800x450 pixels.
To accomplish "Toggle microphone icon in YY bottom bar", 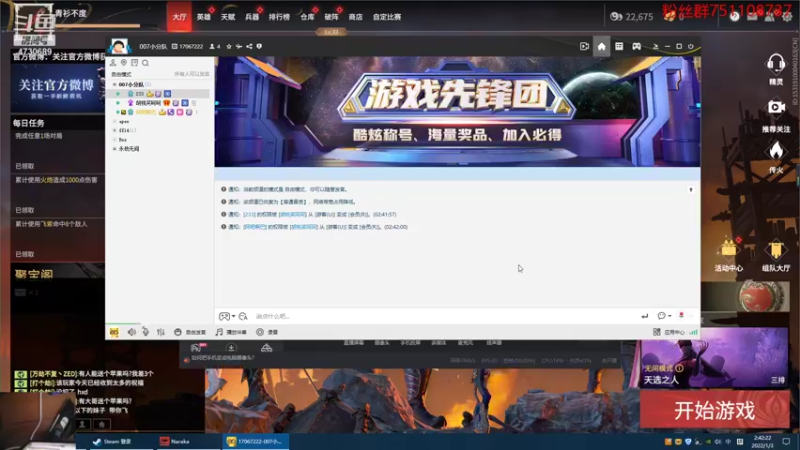I will click(x=145, y=332).
